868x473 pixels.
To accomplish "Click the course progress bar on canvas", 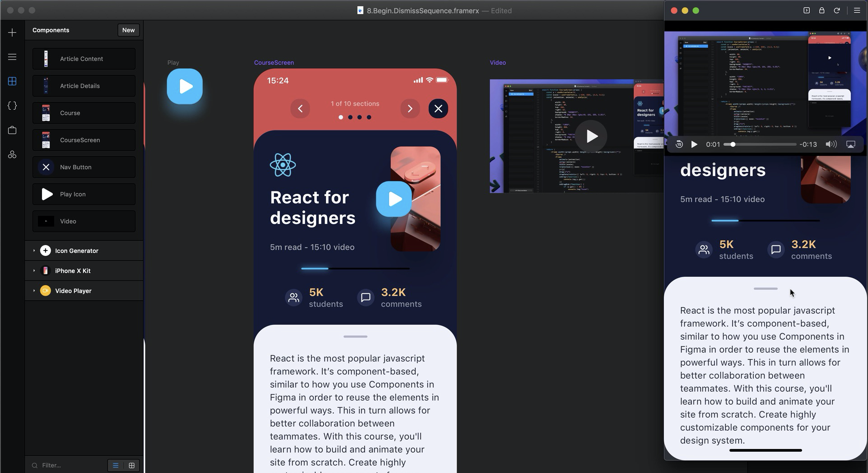I will pyautogui.click(x=355, y=269).
